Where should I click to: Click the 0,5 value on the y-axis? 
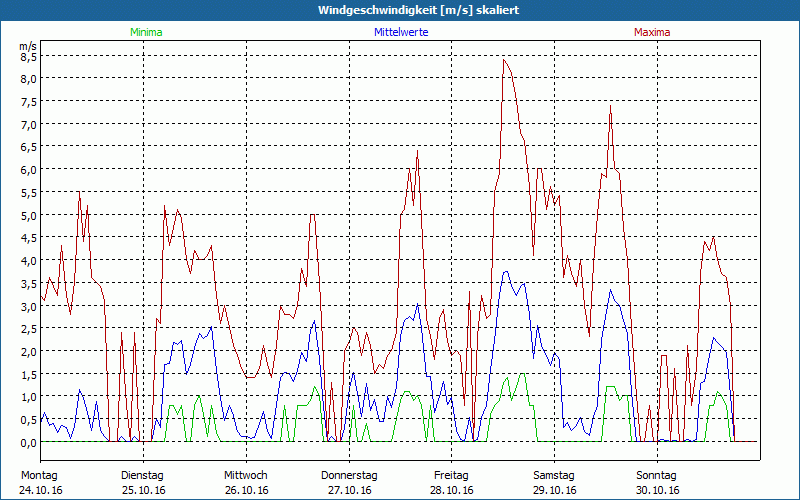(x=28, y=420)
